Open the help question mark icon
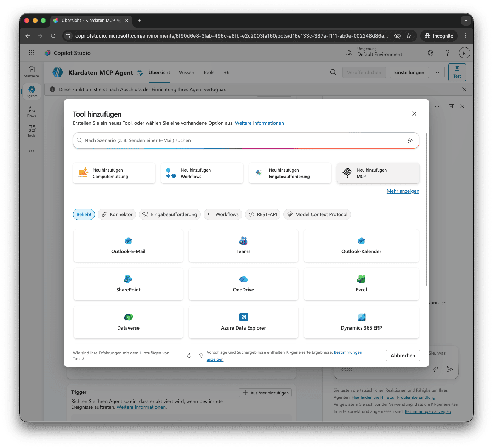 click(x=447, y=53)
